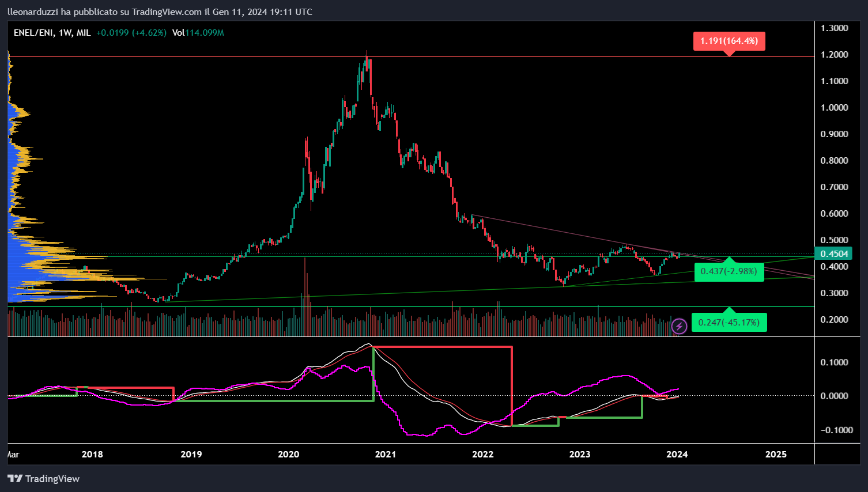
Task: Click the 1.1000 price axis label
Action: (834, 81)
